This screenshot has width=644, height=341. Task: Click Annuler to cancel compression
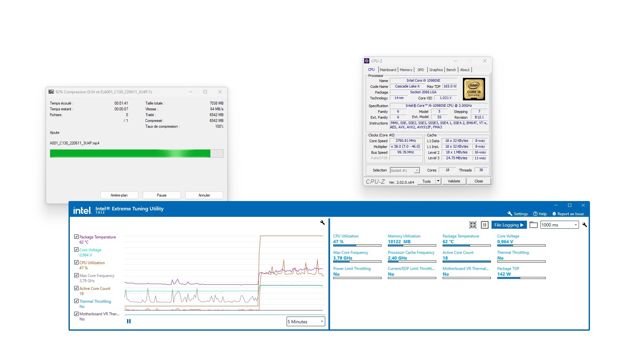tap(204, 195)
